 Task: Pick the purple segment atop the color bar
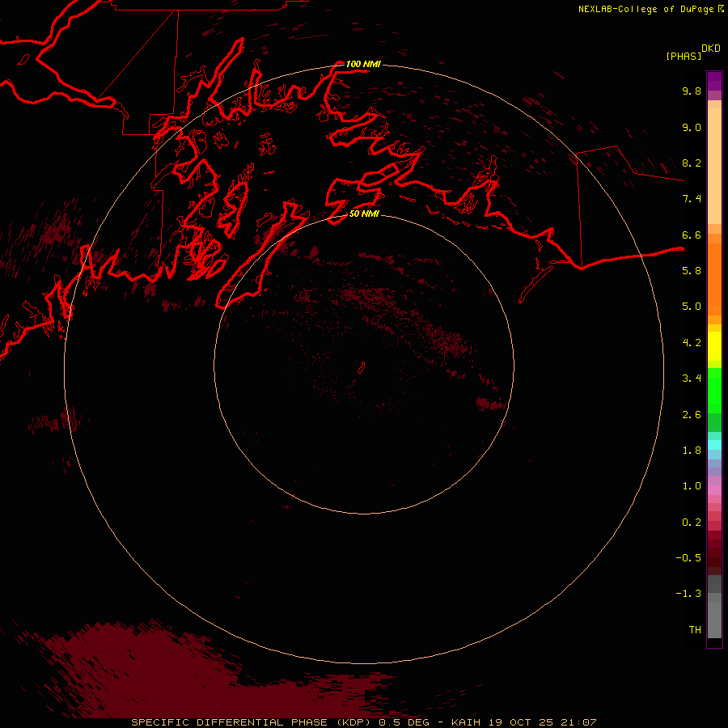click(714, 81)
